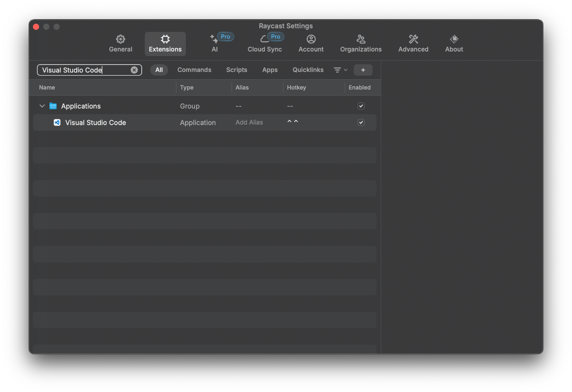Click the plus button to add an extension
572x392 pixels.
coord(363,70)
